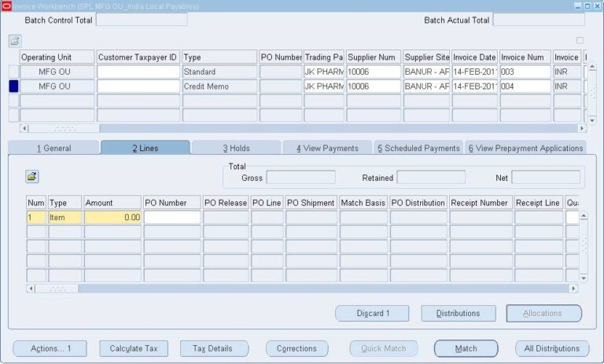The image size is (604, 364).
Task: Click the Oracle icon in the title bar
Action: (x=6, y=6)
